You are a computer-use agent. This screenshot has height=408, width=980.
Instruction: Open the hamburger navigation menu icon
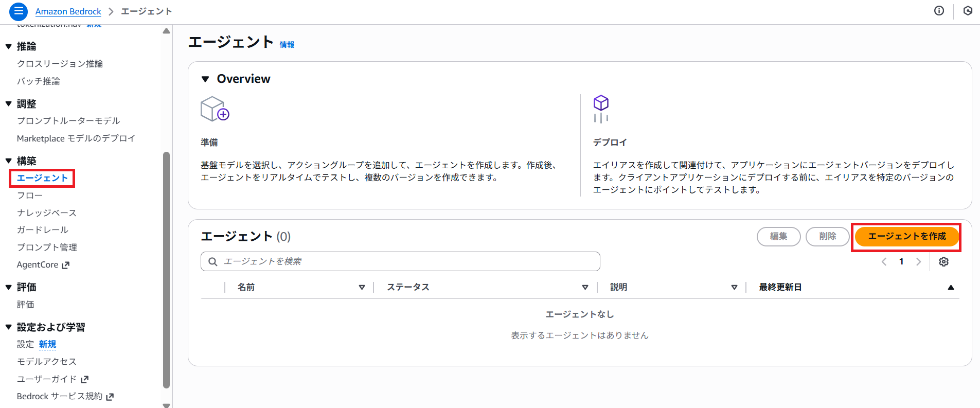(19, 11)
